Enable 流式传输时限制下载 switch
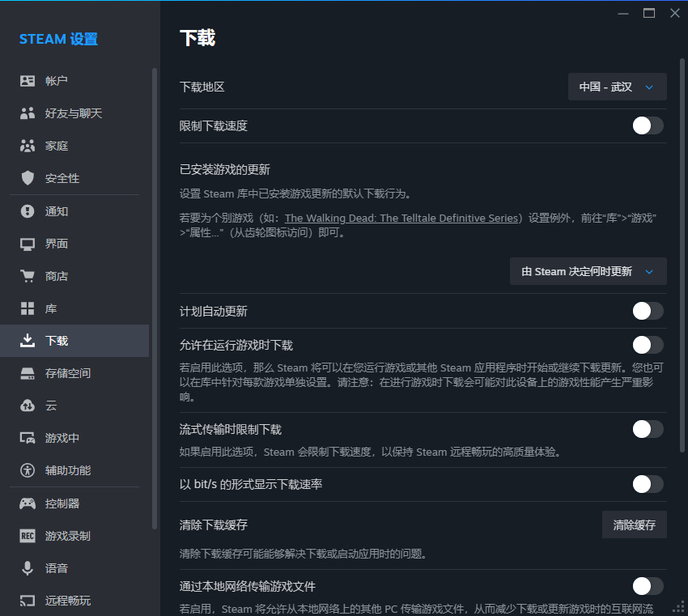Screen dimensions: 688x616 pyautogui.click(x=648, y=429)
